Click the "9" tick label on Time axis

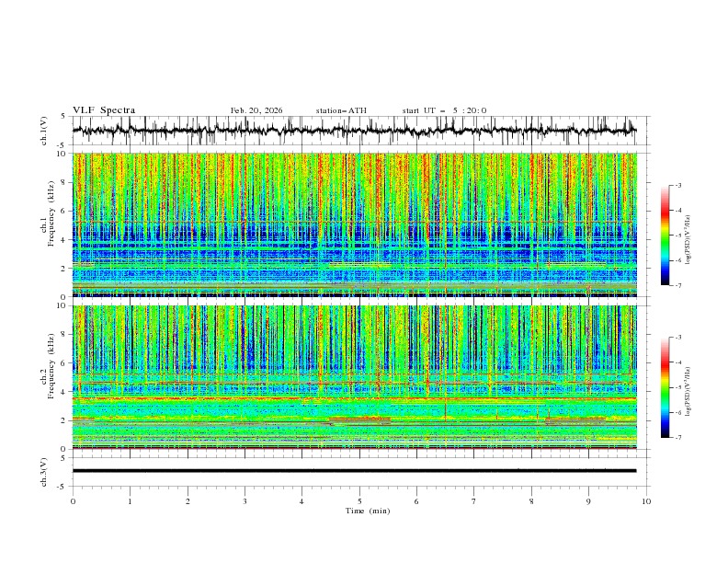[588, 501]
